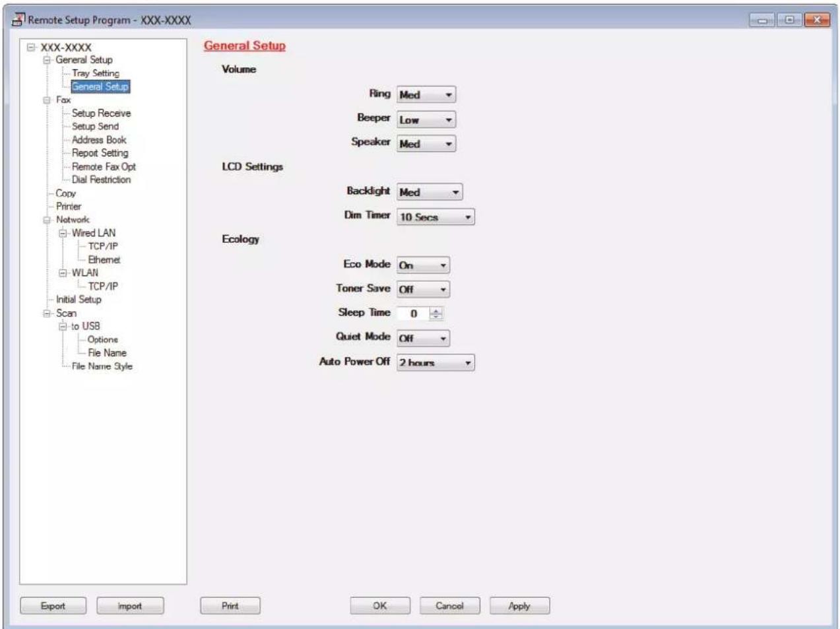Screen dimensions: 840x629
Task: Click the Export button
Action: [53, 606]
